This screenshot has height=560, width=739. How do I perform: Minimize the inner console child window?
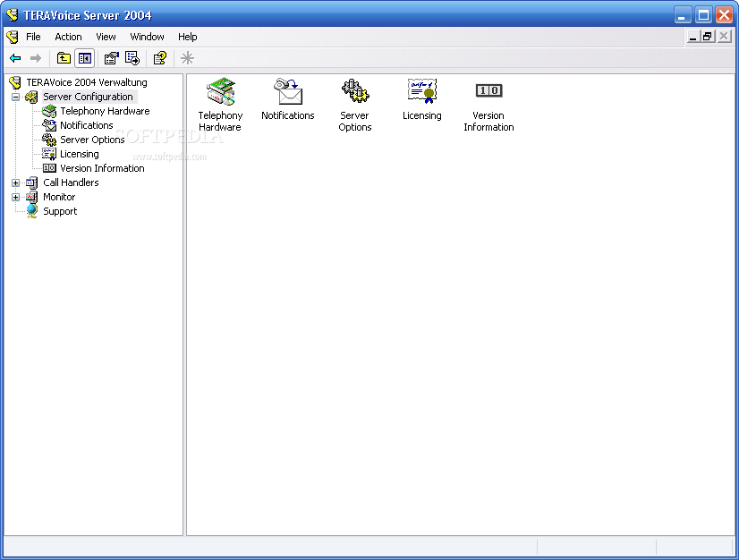[x=692, y=37]
